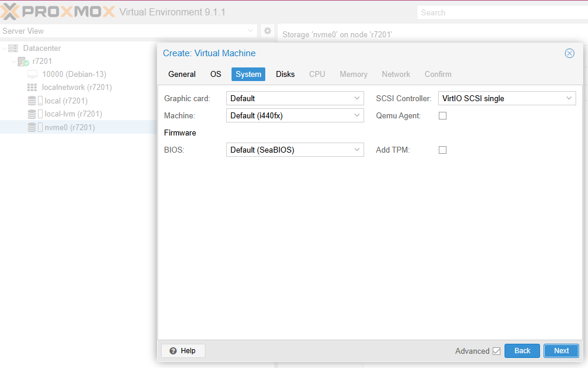Click the localnetwork grid icon
Image resolution: width=588 pixels, height=368 pixels.
[32, 88]
